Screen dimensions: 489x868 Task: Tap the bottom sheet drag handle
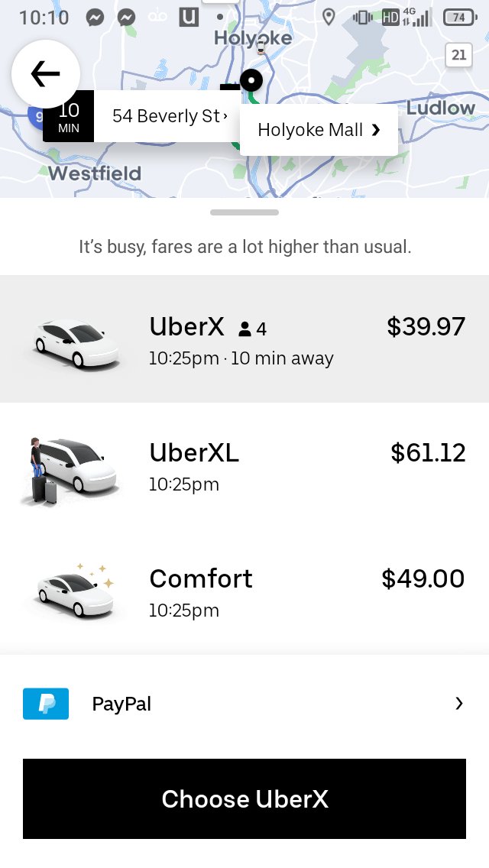click(x=244, y=212)
